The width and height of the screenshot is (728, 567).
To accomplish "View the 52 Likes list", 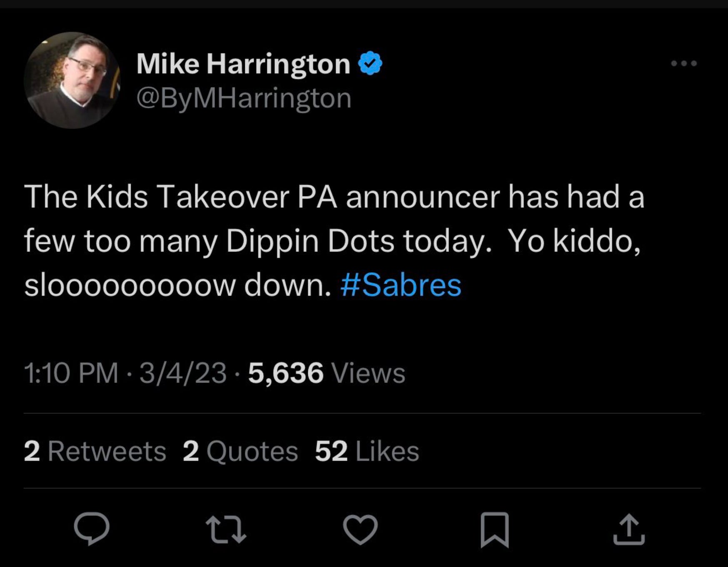I will click(x=367, y=452).
